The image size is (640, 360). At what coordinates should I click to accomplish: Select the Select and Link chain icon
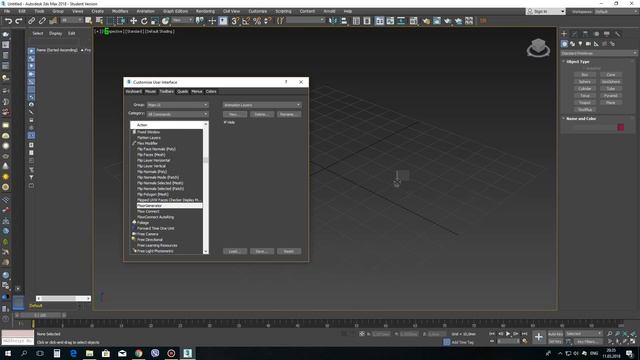coord(31,20)
